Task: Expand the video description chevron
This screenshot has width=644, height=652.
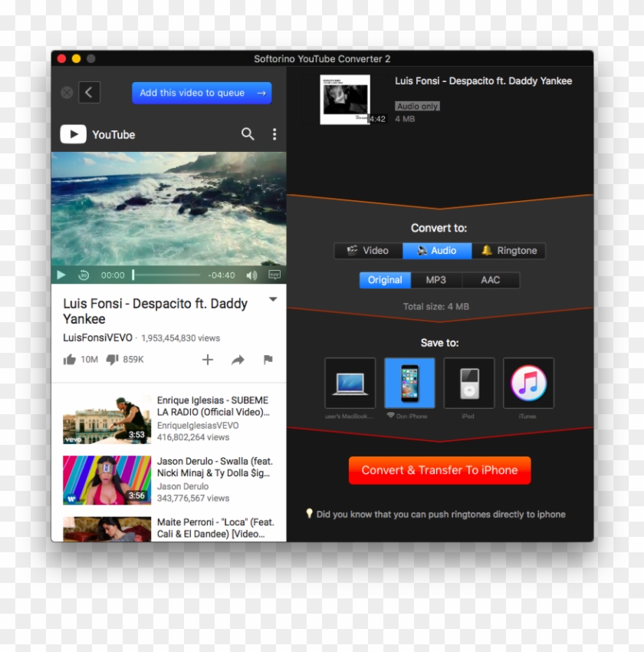Action: tap(273, 299)
